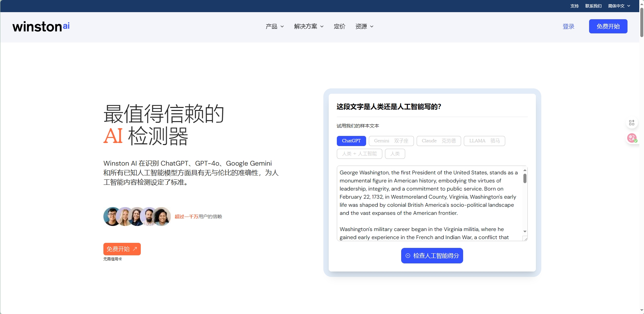Select the Claude 克劳德 sample text
The height and width of the screenshot is (314, 644).
[439, 141]
